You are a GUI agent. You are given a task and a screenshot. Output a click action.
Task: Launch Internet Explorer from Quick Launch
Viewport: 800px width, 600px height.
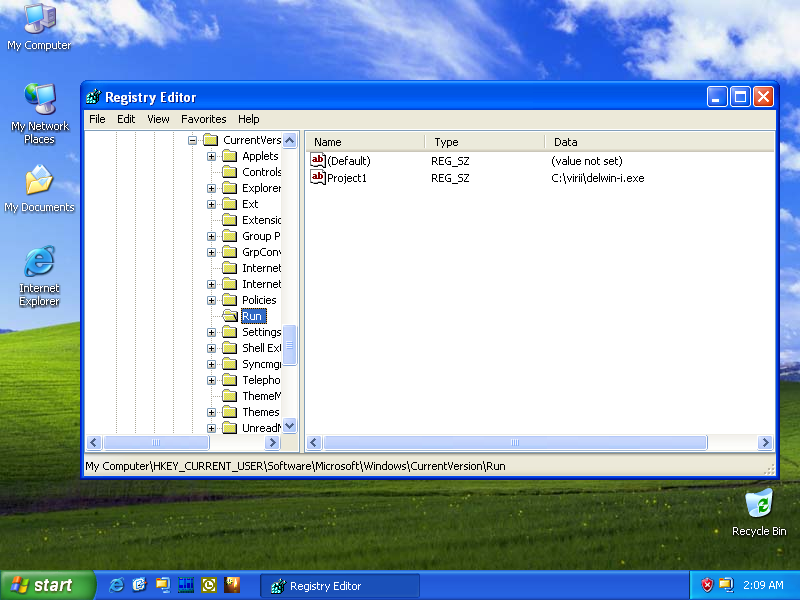116,585
